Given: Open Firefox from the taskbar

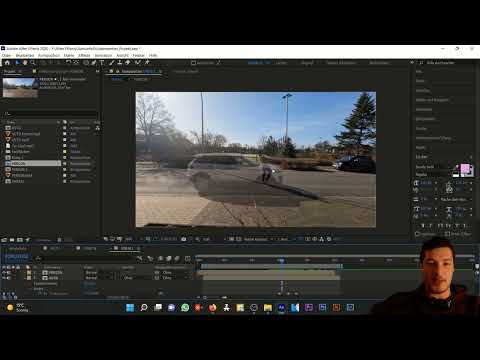Looking at the screenshot, I should 212,307.
